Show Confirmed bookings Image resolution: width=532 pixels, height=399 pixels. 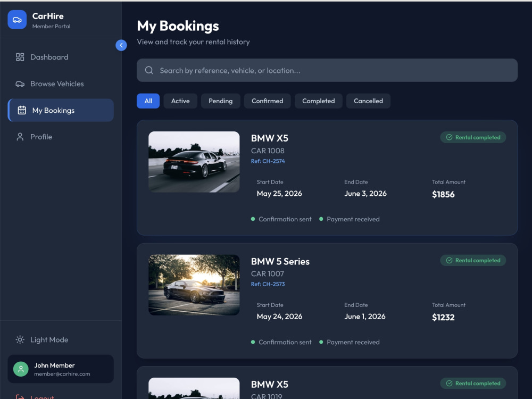coord(268,101)
